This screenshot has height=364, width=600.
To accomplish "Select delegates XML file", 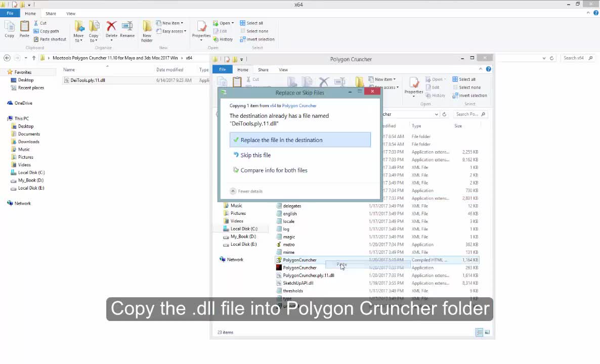I will 291,206.
